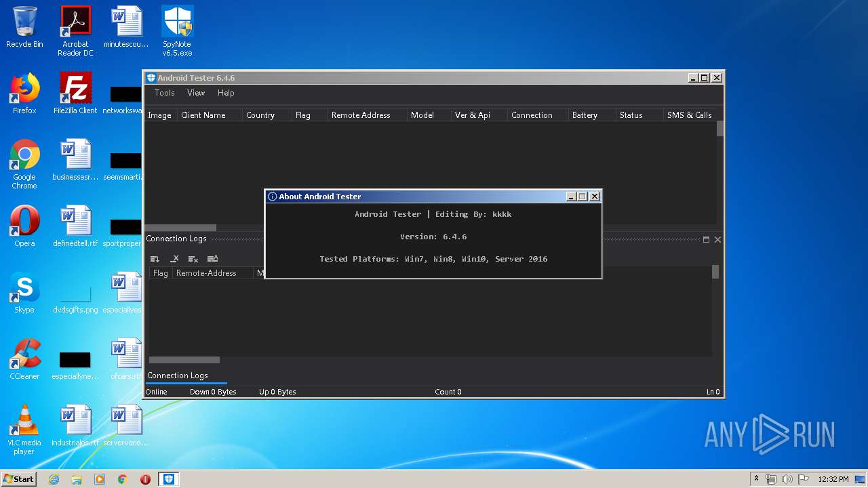The height and width of the screenshot is (488, 868).
Task: Open Internet Explorer from the taskbar
Action: tap(54, 479)
